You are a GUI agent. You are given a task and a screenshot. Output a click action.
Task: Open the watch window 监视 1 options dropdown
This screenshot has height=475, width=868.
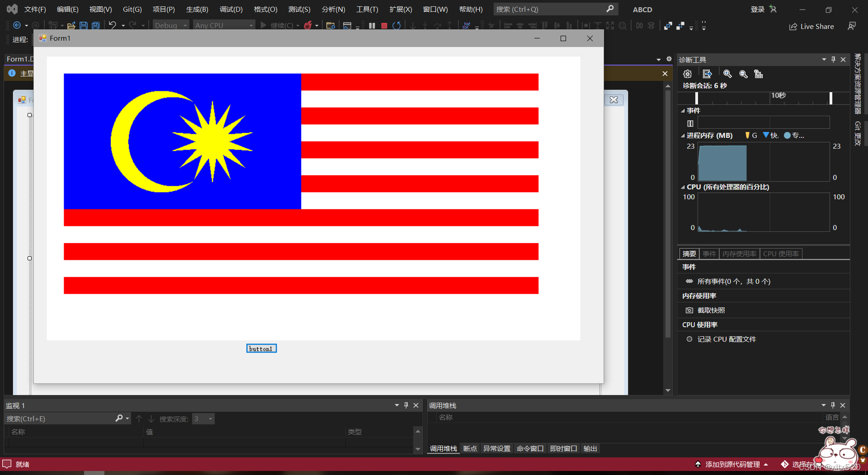click(x=396, y=405)
